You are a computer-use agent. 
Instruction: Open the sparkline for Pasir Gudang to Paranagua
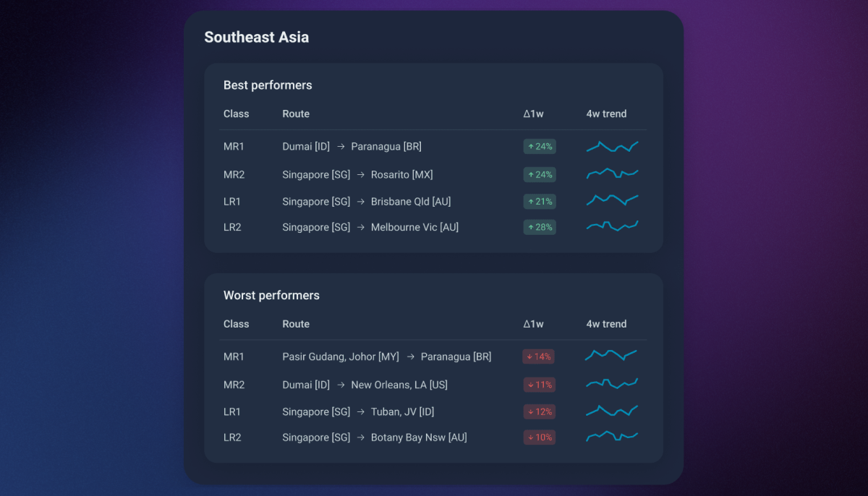coord(610,355)
